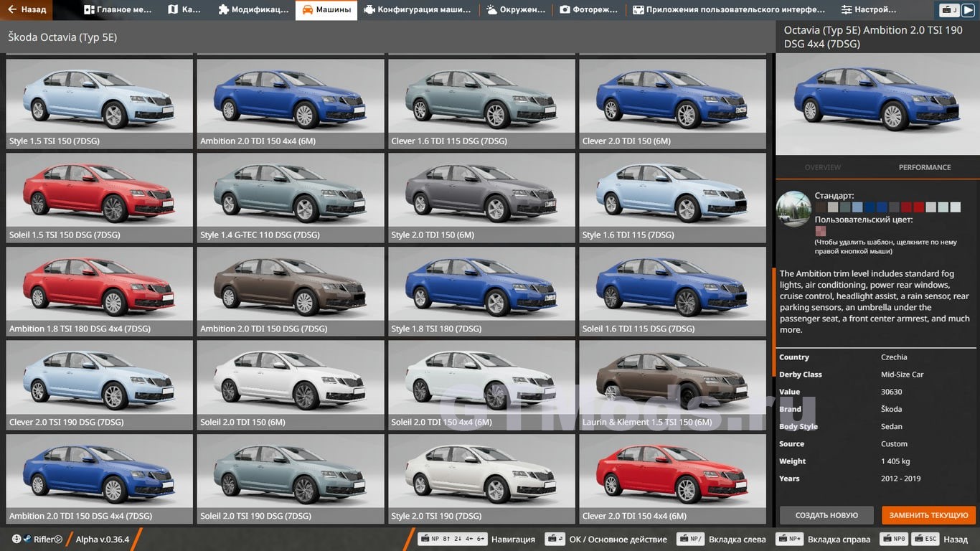The image size is (980, 551).
Task: Select Soleil 2.0 TSI 190 DSG (7DSG) car
Action: [x=291, y=479]
